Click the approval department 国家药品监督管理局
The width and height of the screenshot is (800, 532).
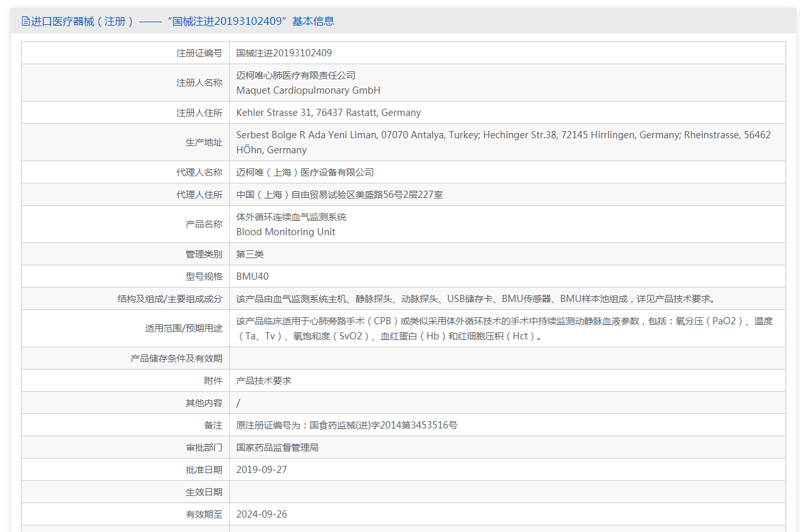pyautogui.click(x=277, y=447)
